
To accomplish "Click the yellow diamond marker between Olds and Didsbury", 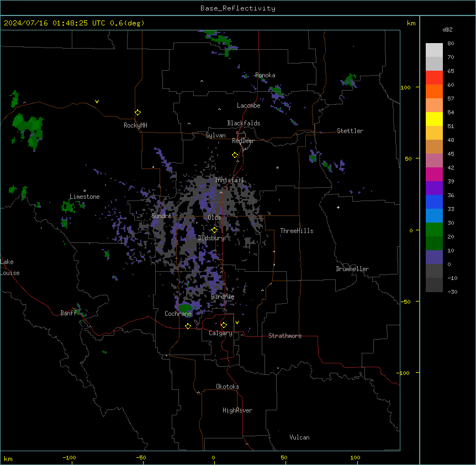I will point(214,230).
